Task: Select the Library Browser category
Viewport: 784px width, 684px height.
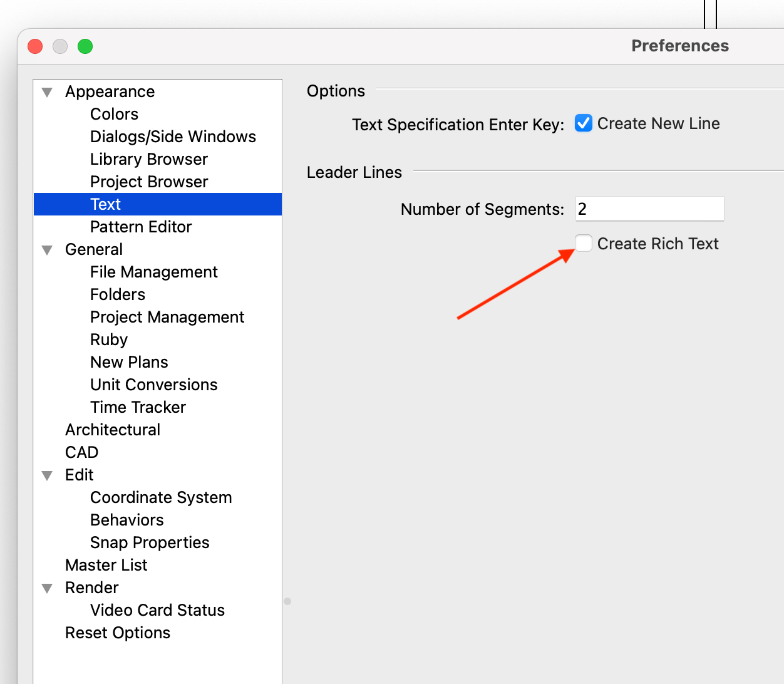Action: (148, 159)
